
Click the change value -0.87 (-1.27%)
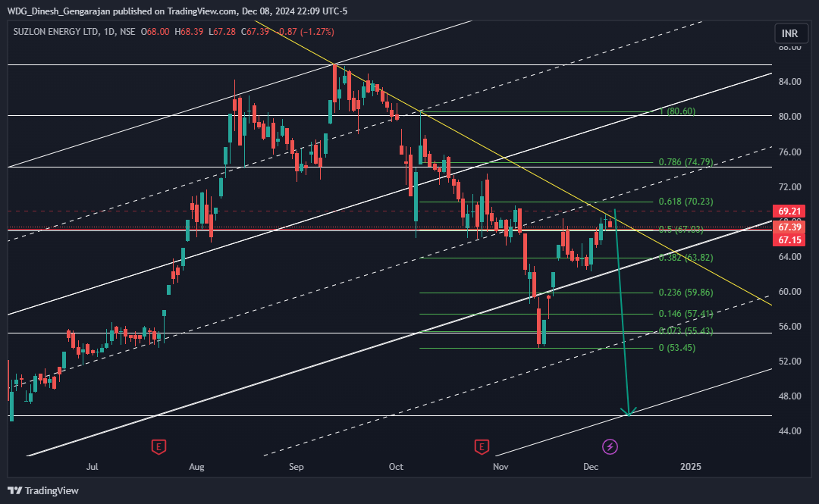tap(306, 32)
